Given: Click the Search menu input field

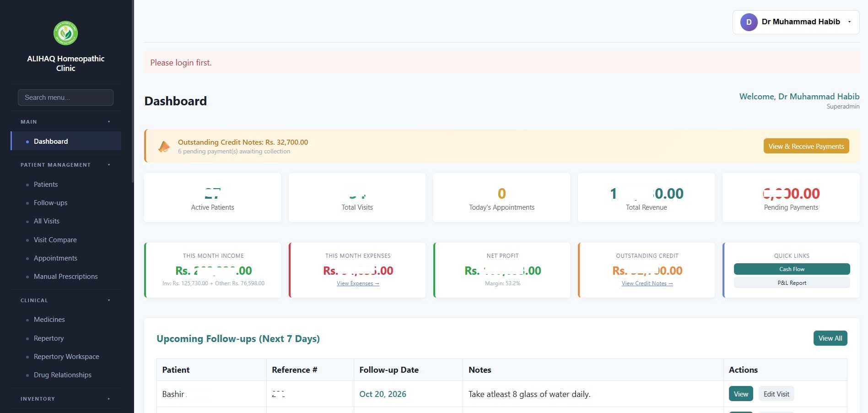Looking at the screenshot, I should pos(65,98).
